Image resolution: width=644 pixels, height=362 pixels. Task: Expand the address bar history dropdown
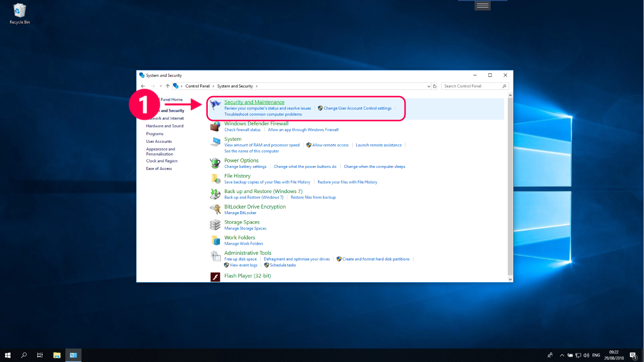pyautogui.click(x=429, y=86)
